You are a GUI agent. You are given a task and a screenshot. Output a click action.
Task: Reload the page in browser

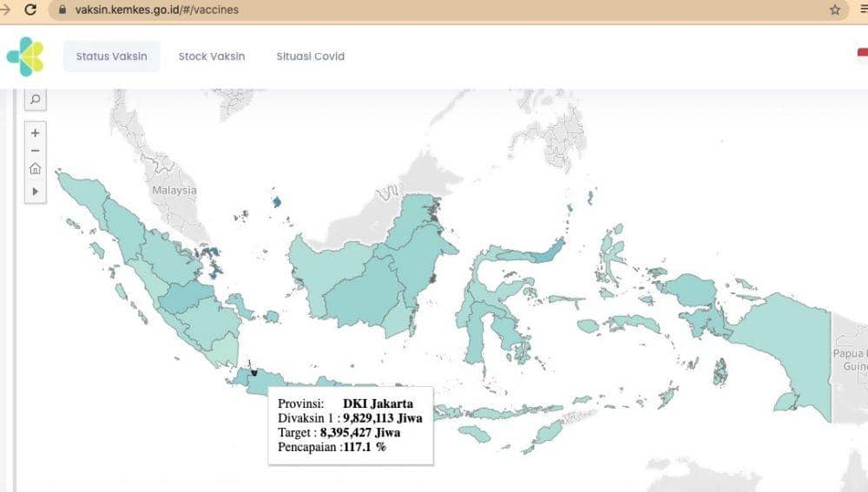click(x=30, y=10)
